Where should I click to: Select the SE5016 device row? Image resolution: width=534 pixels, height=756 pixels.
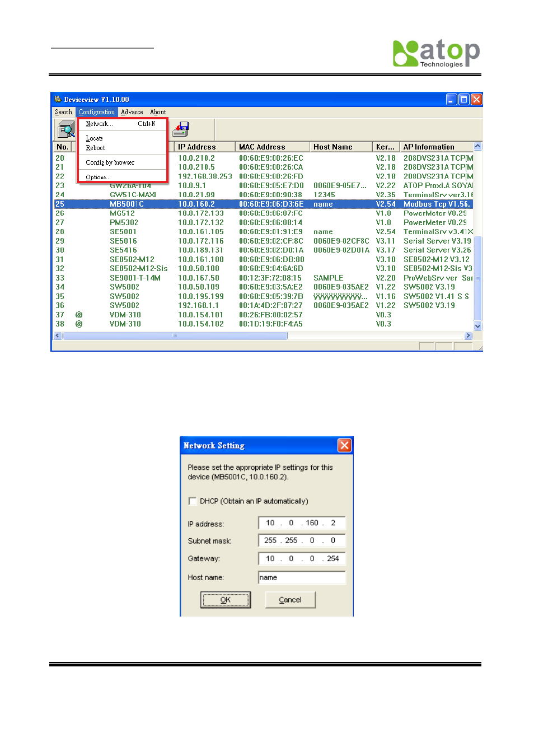click(264, 241)
